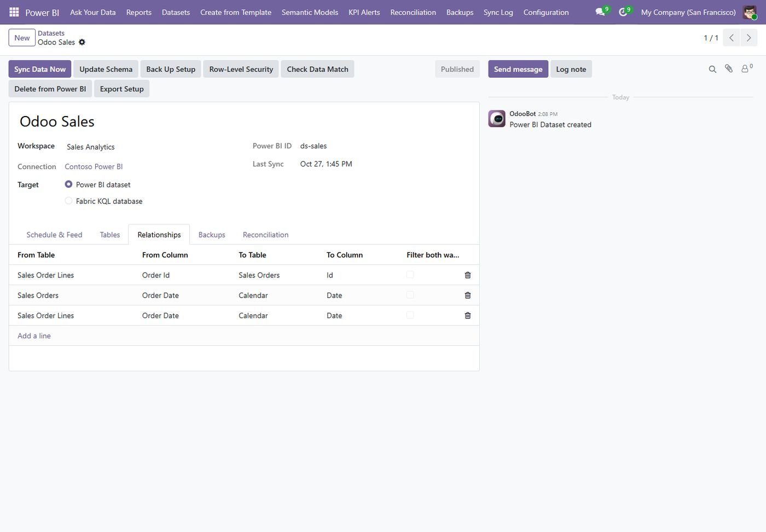Open the My Company (San Francisco) switcher
The height and width of the screenshot is (532, 766).
point(688,12)
